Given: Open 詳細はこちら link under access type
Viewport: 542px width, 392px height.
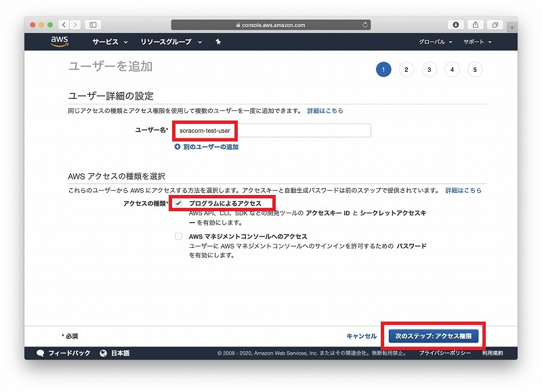Looking at the screenshot, I should (x=463, y=190).
